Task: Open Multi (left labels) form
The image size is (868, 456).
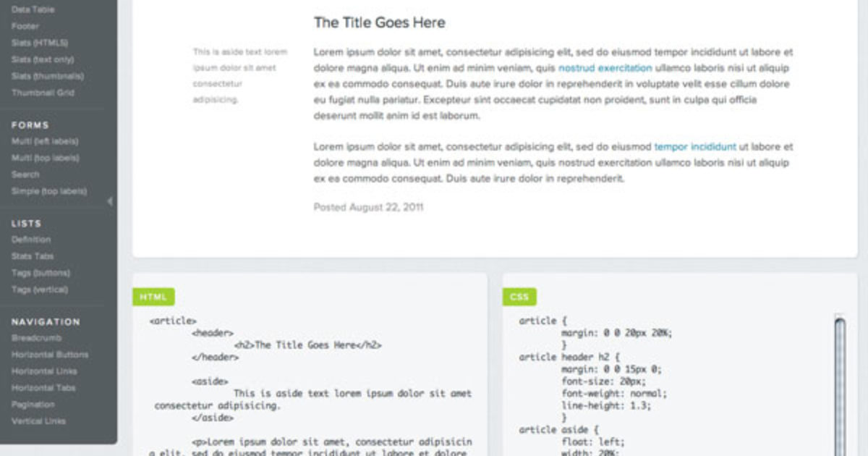Action: tap(45, 141)
